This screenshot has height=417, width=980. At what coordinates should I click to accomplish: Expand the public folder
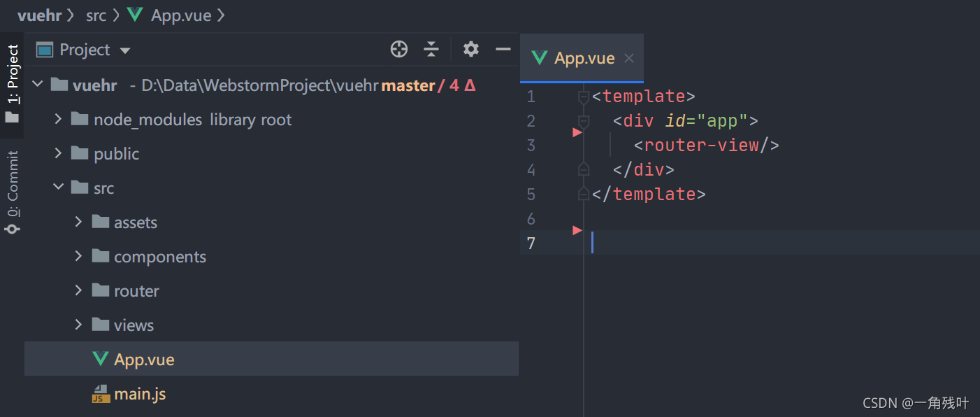pos(58,153)
